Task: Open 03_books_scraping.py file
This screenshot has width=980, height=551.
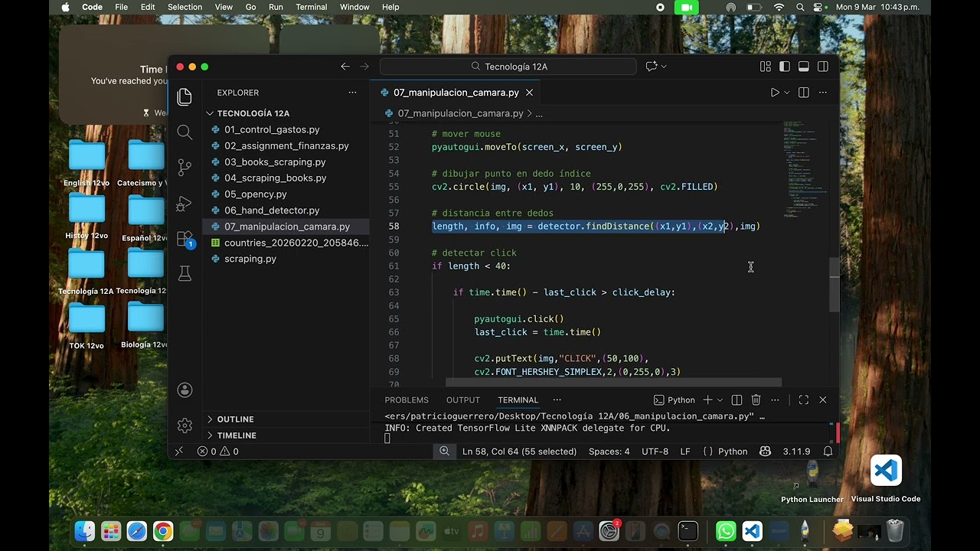Action: click(x=275, y=162)
